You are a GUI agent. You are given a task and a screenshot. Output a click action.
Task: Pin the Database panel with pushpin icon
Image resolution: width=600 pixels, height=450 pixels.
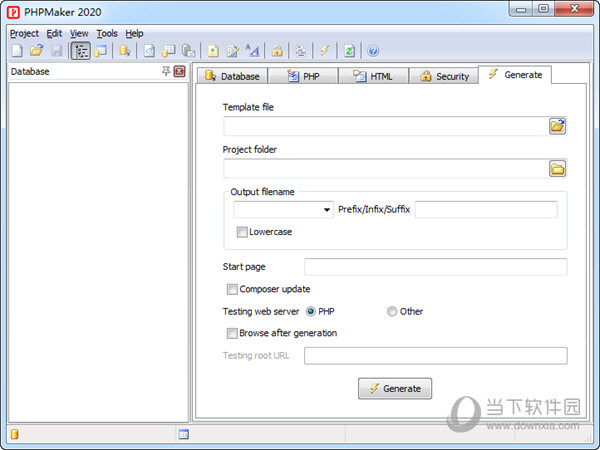[x=166, y=71]
